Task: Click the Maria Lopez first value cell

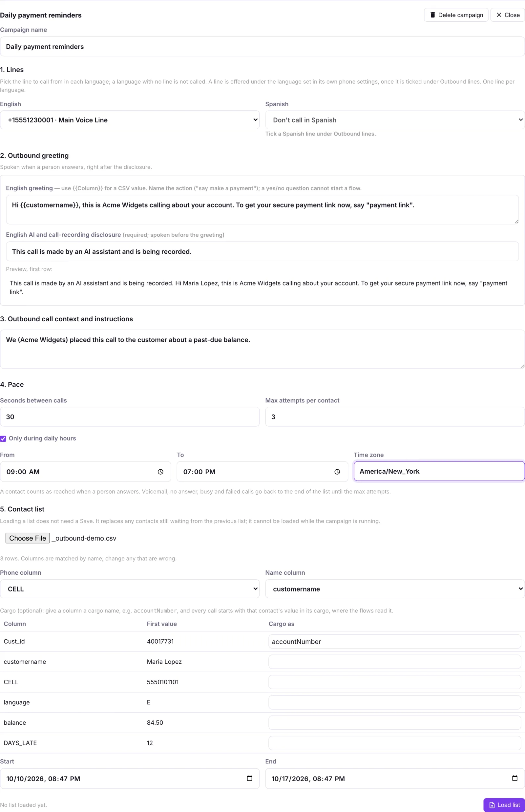Action: point(164,662)
